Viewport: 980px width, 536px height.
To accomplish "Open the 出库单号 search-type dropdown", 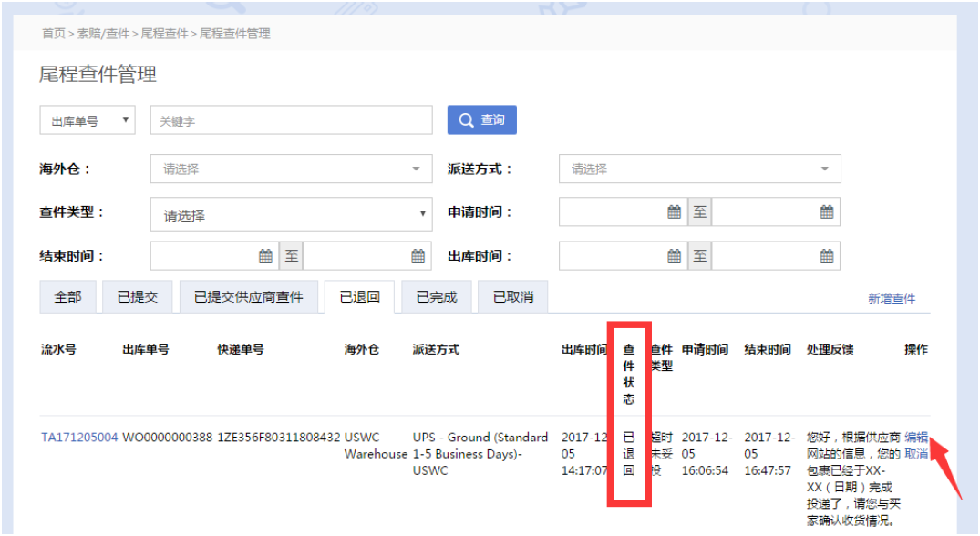I will pyautogui.click(x=88, y=120).
